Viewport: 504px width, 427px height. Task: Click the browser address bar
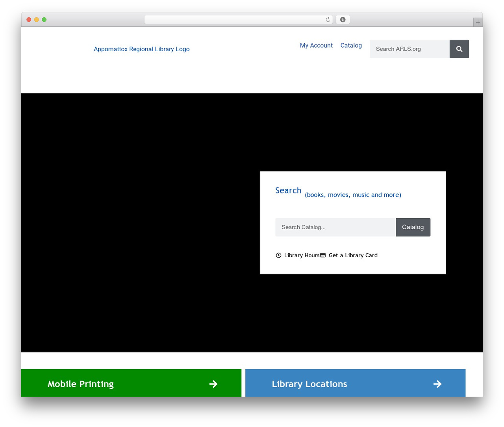238,20
